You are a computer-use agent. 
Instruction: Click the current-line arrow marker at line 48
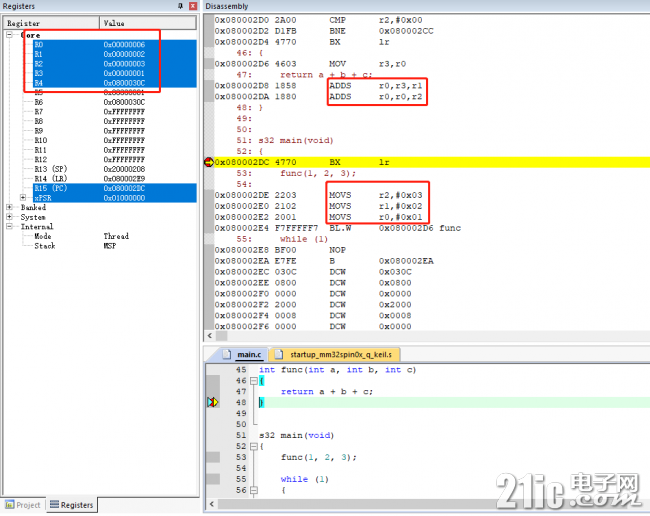tap(213, 402)
